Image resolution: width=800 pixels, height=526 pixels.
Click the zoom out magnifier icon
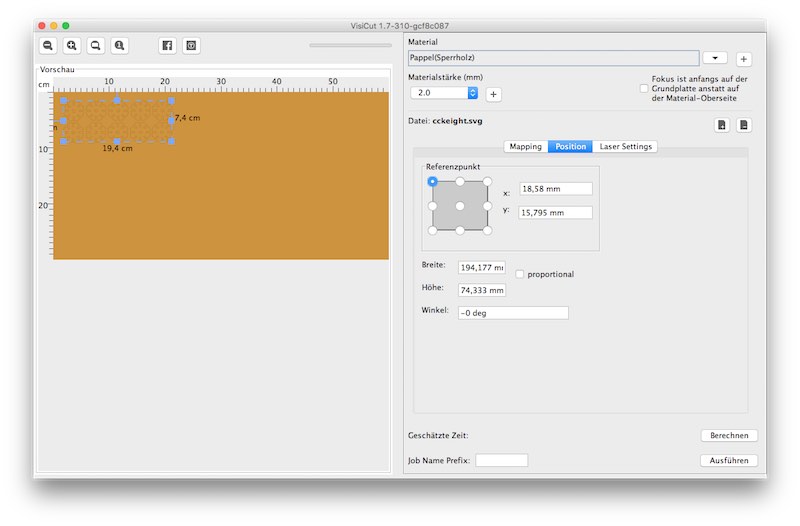click(x=48, y=45)
